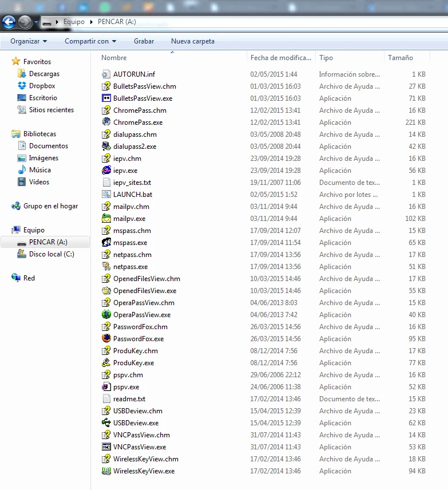
Task: Select the BulletsPassView.exe icon
Action: (106, 98)
